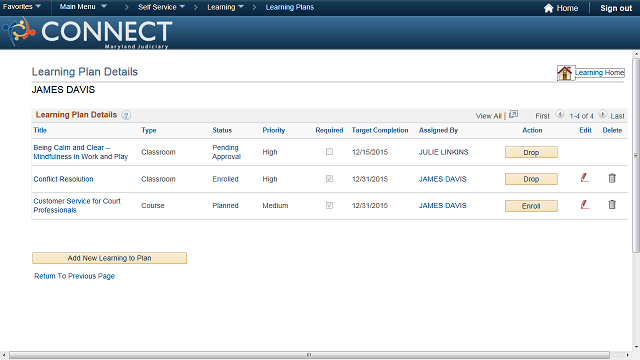Viewport: 640px width, 360px height.
Task: Click the Home text link
Action: (567, 8)
